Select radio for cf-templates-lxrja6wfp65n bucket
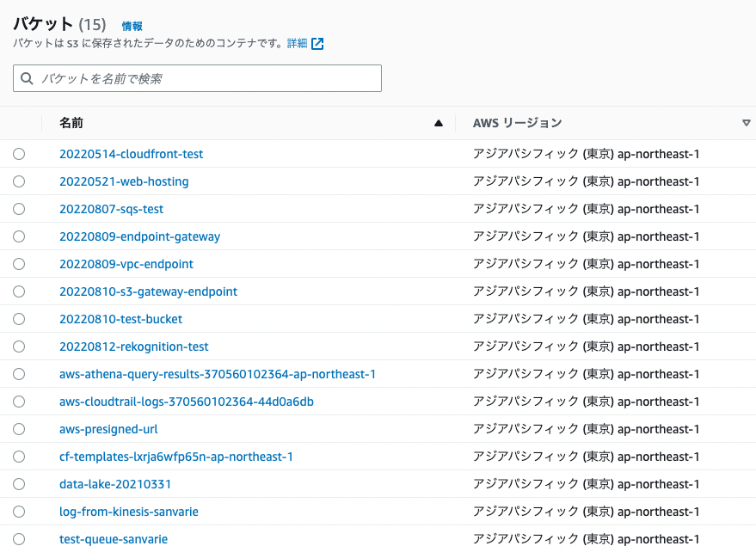Screen dimensions: 756x552 pyautogui.click(x=19, y=456)
